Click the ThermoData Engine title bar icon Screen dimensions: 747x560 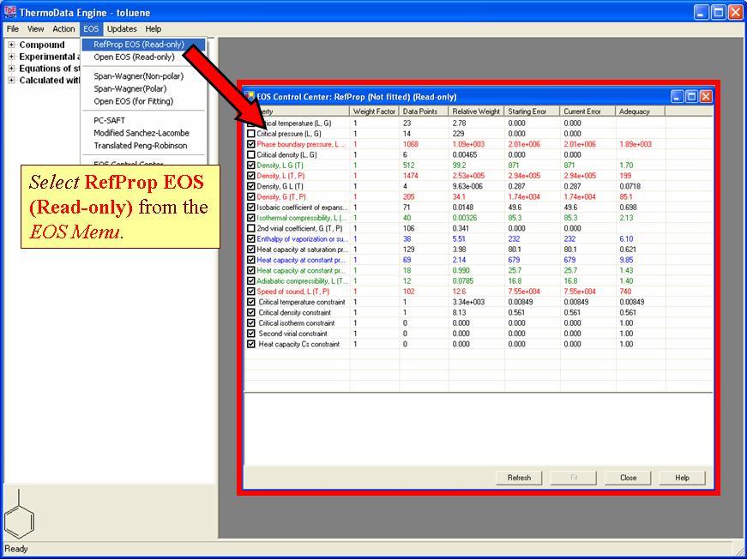10,12
